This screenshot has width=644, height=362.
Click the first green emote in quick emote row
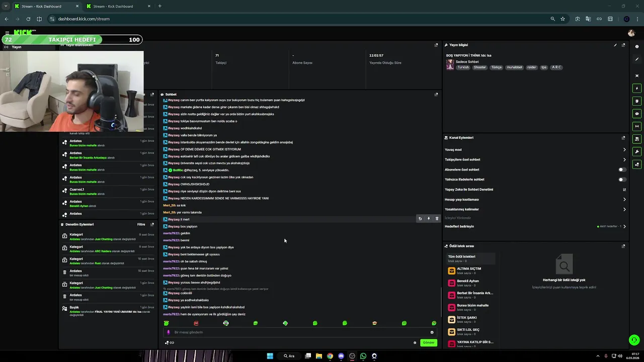click(167, 323)
